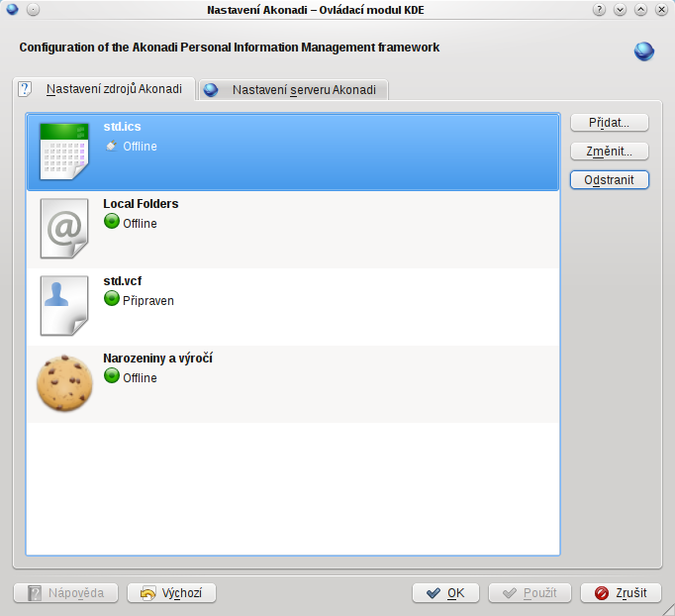675x616 pixels.
Task: Click green status dot for Local Folders
Action: tap(112, 221)
